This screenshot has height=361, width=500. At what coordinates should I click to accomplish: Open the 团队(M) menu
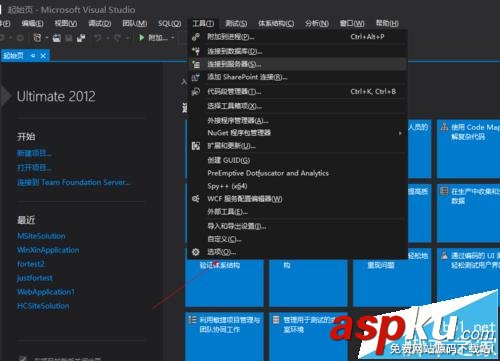[135, 23]
